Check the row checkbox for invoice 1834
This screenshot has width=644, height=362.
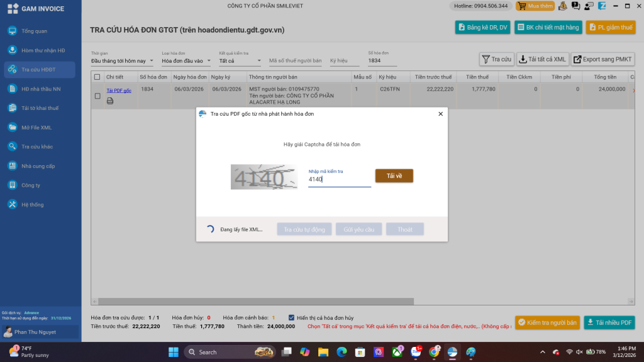coord(97,96)
